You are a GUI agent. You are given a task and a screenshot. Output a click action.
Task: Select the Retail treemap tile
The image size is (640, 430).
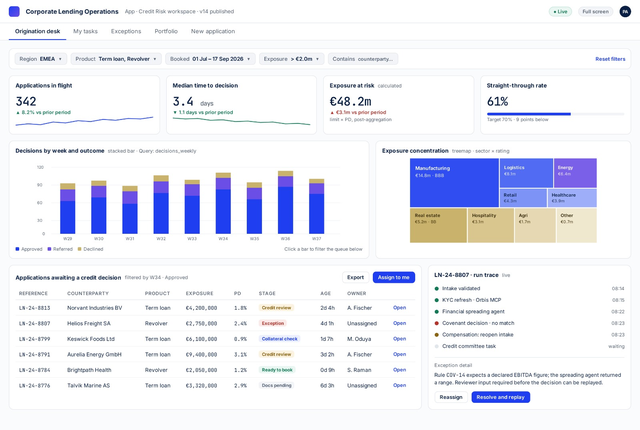coord(523,198)
